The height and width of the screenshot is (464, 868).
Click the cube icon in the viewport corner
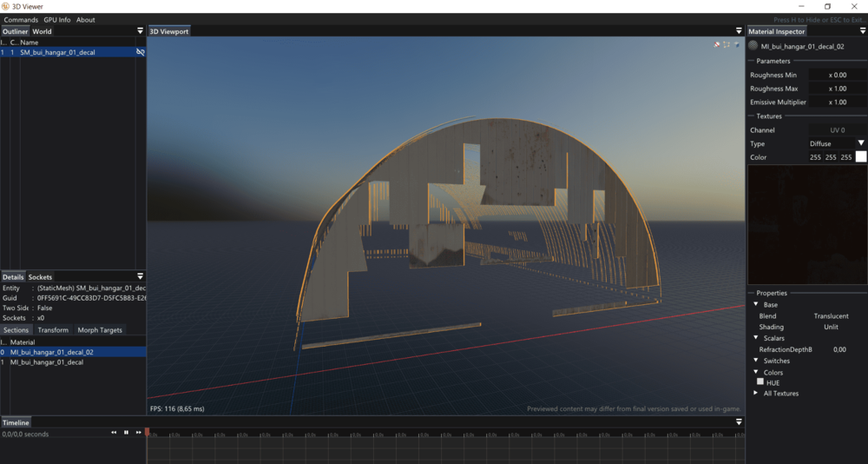click(x=737, y=44)
